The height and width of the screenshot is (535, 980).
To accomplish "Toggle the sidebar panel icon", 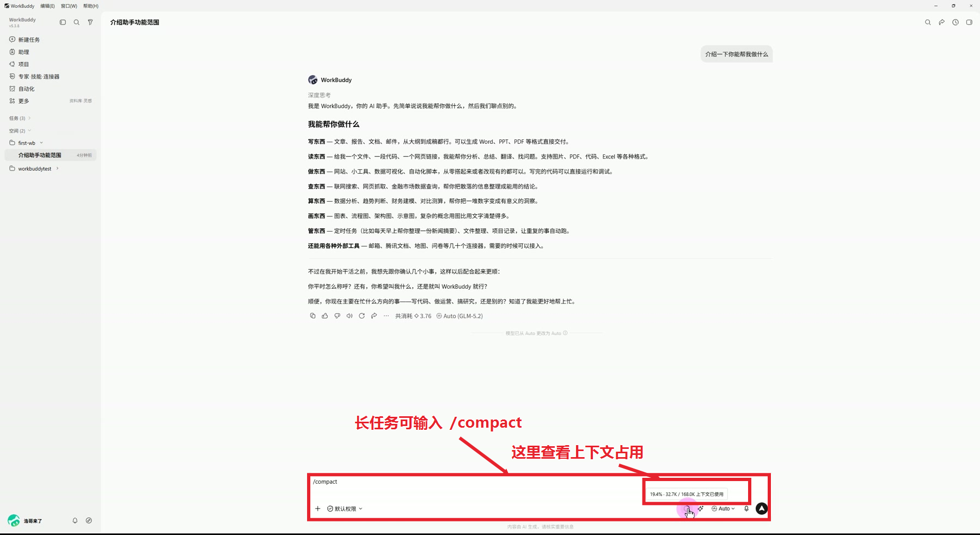I will coord(63,22).
